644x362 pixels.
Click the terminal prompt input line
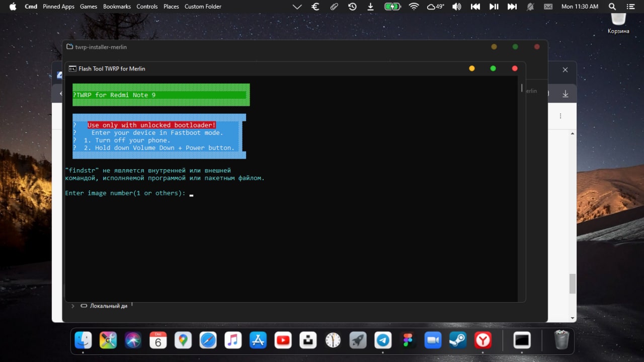[x=129, y=193]
